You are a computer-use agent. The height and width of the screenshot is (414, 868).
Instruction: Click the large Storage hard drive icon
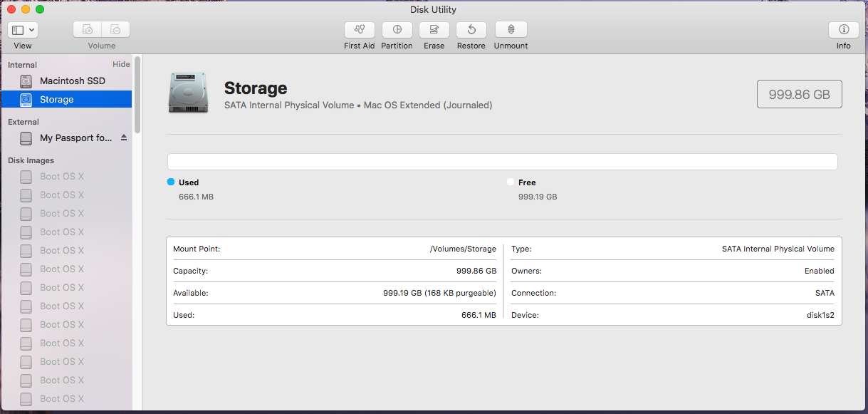pyautogui.click(x=189, y=93)
